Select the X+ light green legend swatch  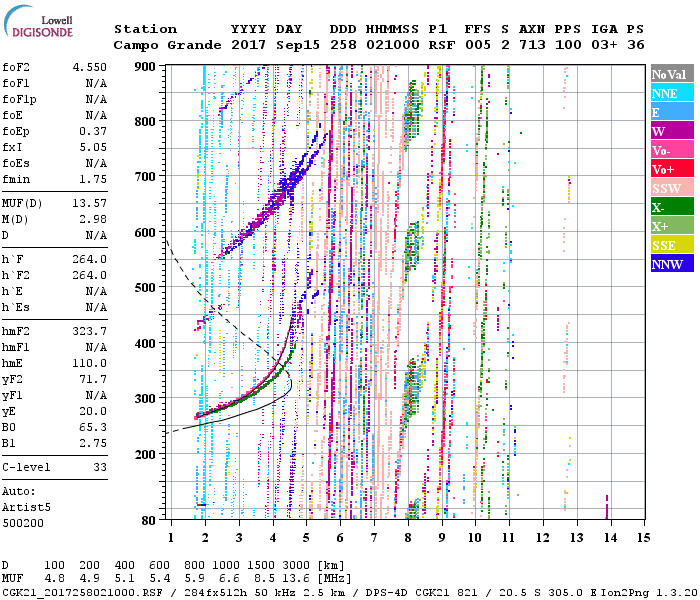[669, 226]
